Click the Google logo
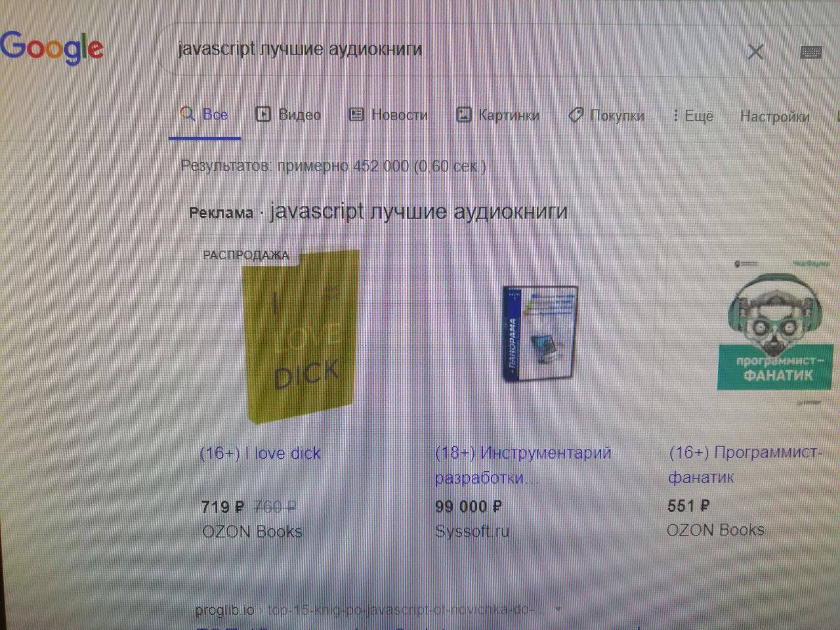This screenshot has width=840, height=630. point(51,47)
